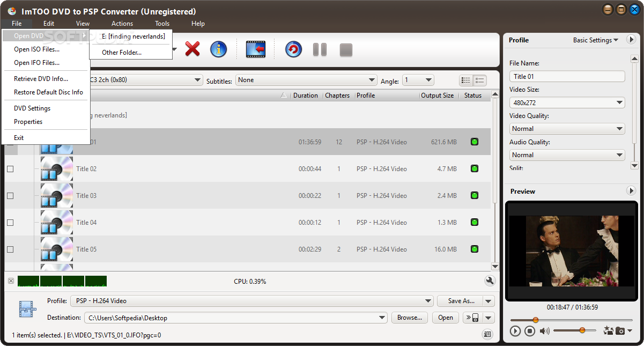Click the Browse... button
This screenshot has width=644, height=346.
coord(410,318)
